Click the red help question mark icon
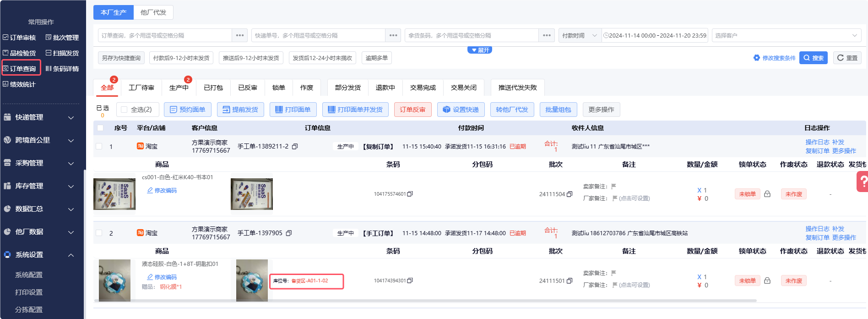The width and height of the screenshot is (868, 319). 863,182
